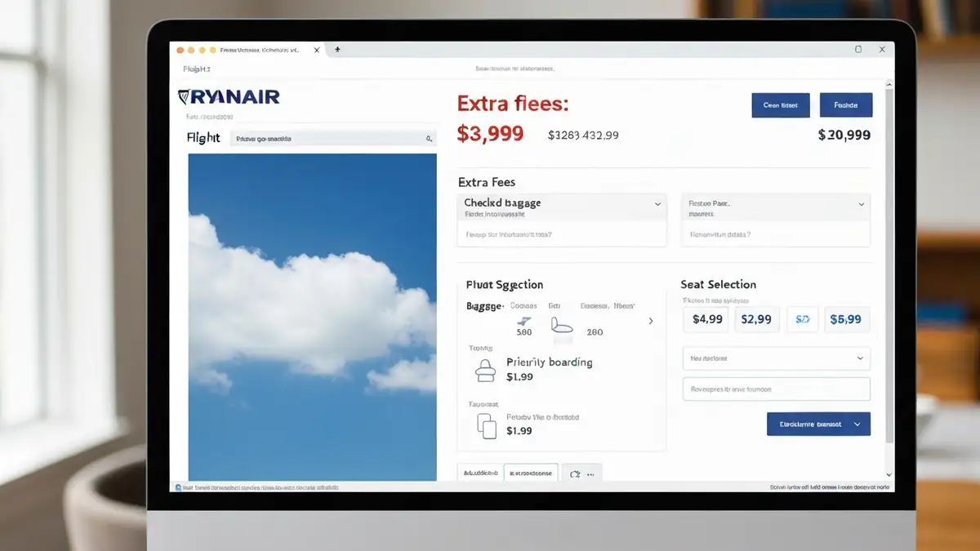Screen dimensions: 980x551
Task: Click the red Extra fees: heading
Action: click(513, 104)
